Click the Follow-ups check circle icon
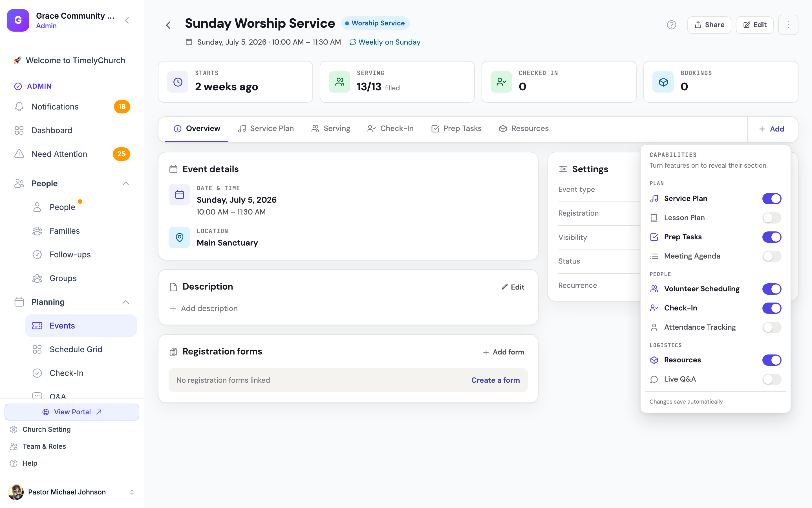 37,255
